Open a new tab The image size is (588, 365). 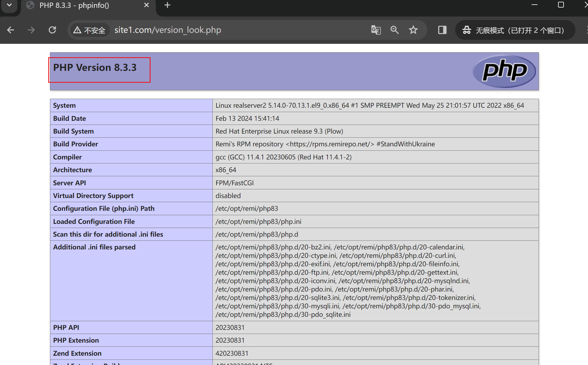(x=167, y=5)
